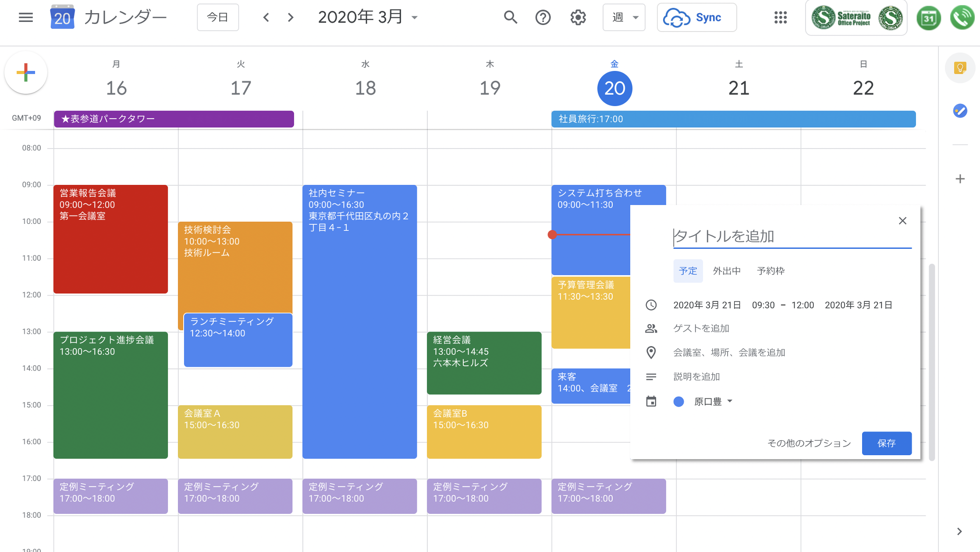Open その他のオプション for more options
The image size is (980, 552).
[809, 443]
